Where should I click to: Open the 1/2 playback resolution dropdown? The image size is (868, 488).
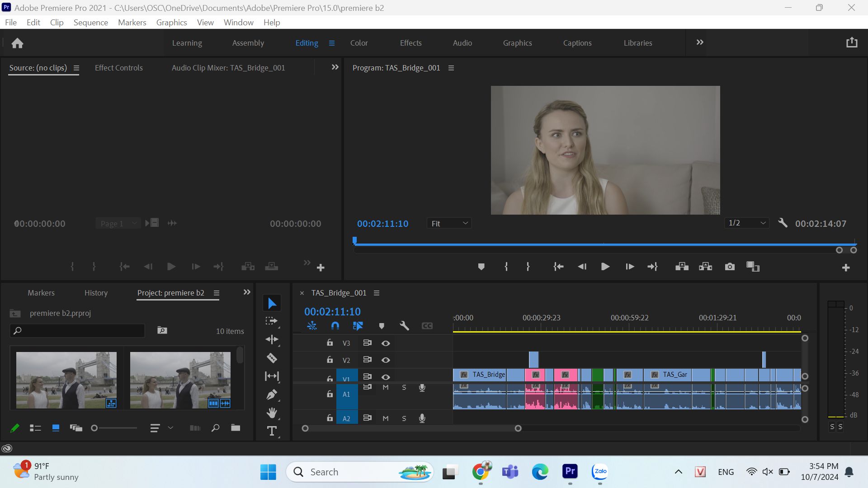tap(746, 223)
